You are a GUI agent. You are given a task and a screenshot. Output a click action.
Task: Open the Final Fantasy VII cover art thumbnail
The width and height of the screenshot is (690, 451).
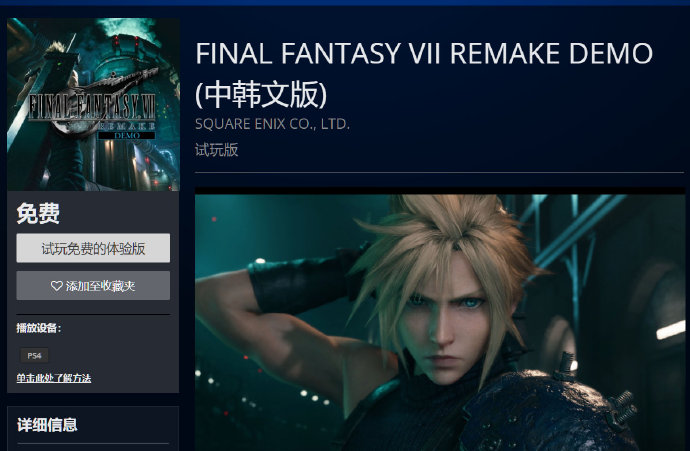(93, 104)
